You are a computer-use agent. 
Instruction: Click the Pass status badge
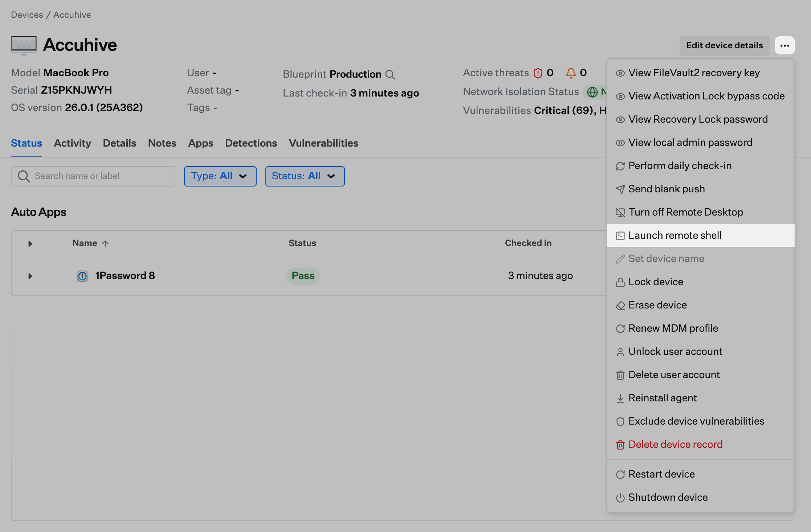tap(303, 276)
